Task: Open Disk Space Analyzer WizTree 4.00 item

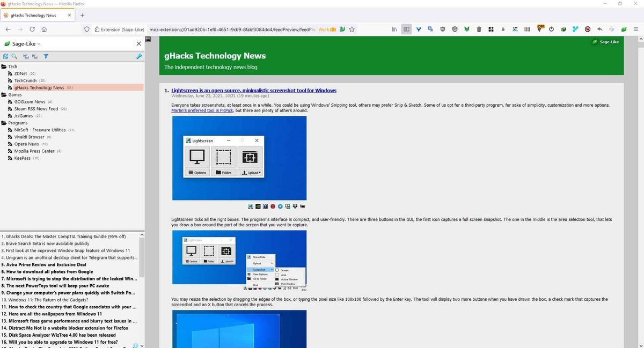Action: click(58, 335)
